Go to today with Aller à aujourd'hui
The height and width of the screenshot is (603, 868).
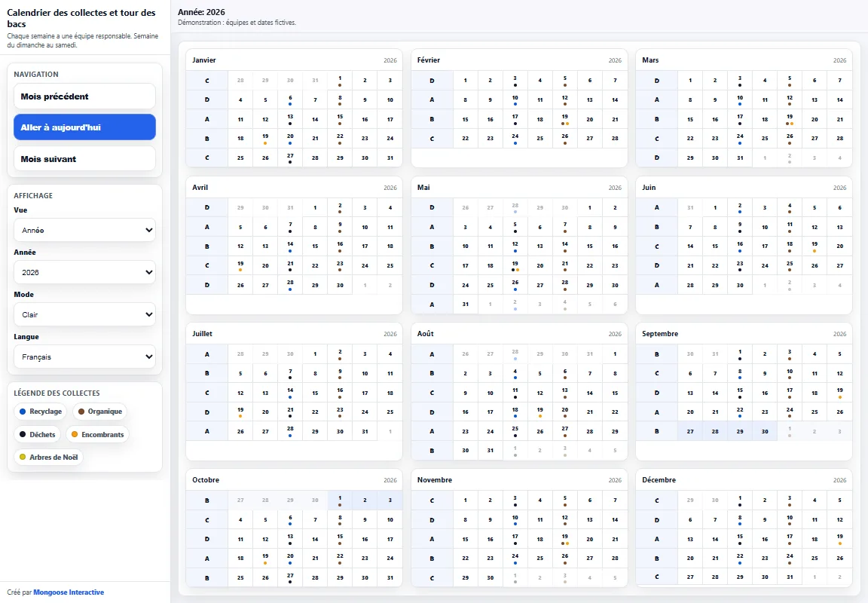pos(84,127)
